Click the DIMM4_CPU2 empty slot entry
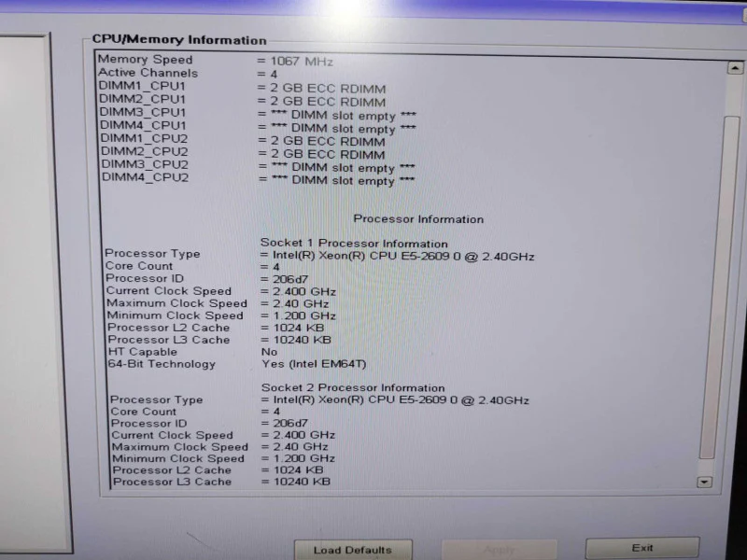This screenshot has width=747, height=560. click(259, 179)
